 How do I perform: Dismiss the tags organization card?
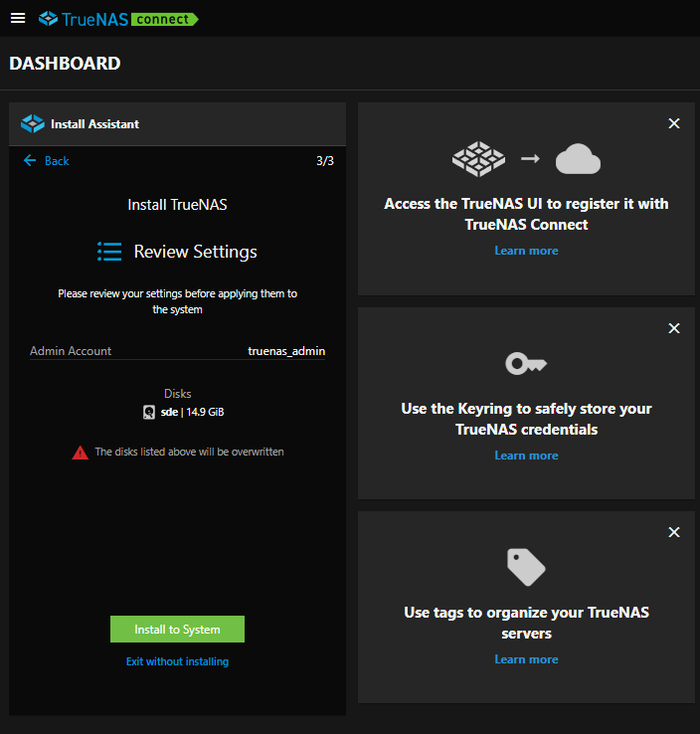(674, 532)
